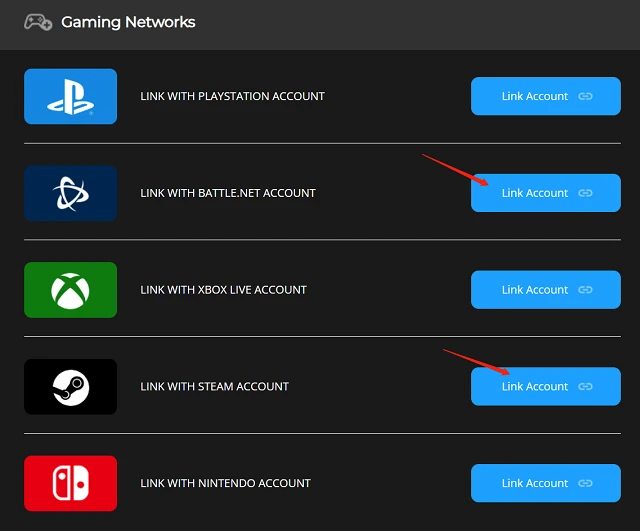Image resolution: width=640 pixels, height=531 pixels.
Task: Click the Gaming Networks section header text
Action: pos(128,22)
